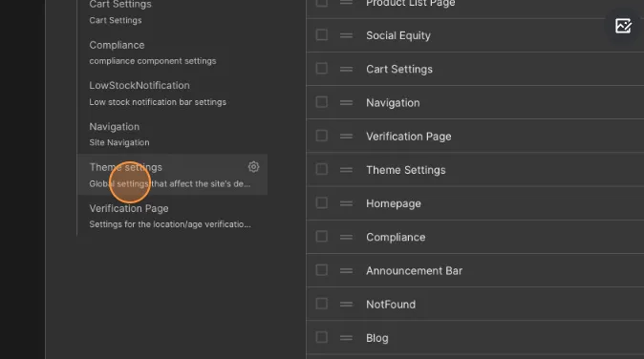644x359 pixels.
Task: Open the Homepage document title
Action: pyautogui.click(x=394, y=203)
